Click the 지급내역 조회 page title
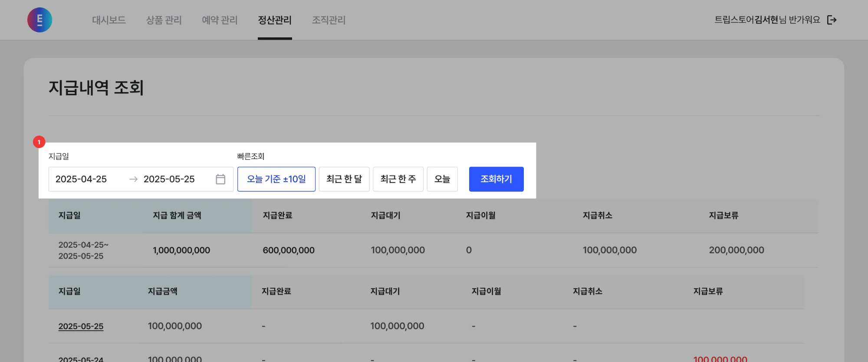This screenshot has height=362, width=868. (x=96, y=88)
